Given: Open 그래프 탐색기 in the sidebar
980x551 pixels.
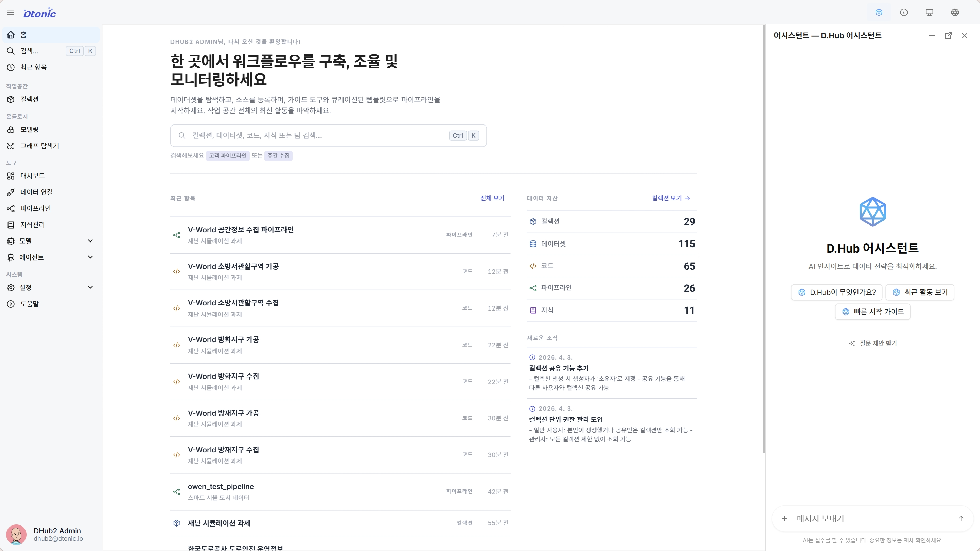Looking at the screenshot, I should (51, 146).
